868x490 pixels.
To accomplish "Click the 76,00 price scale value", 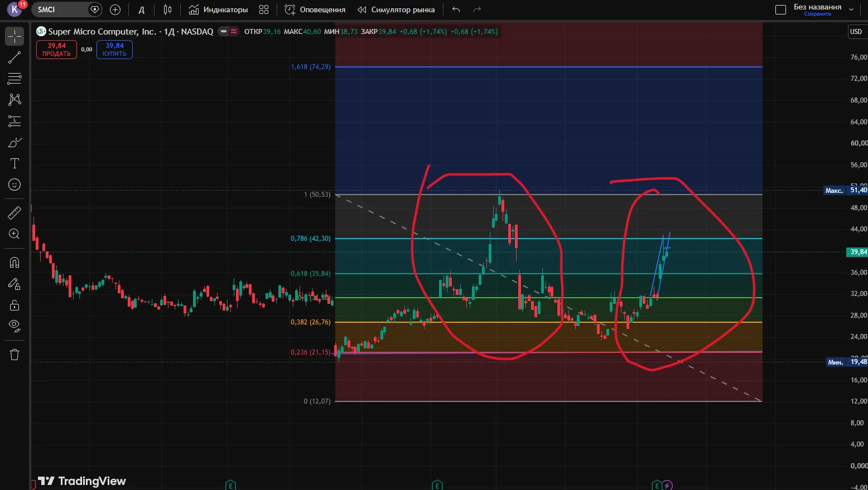I will coord(859,57).
